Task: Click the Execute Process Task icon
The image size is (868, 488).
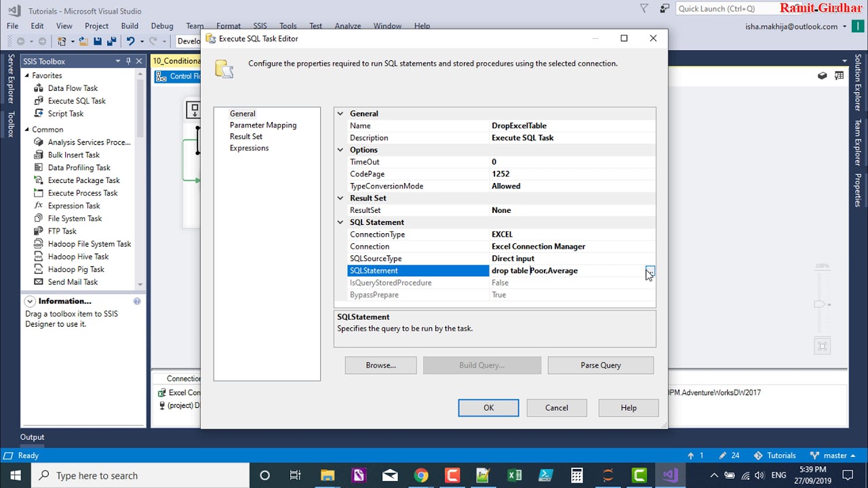Action: [38, 193]
